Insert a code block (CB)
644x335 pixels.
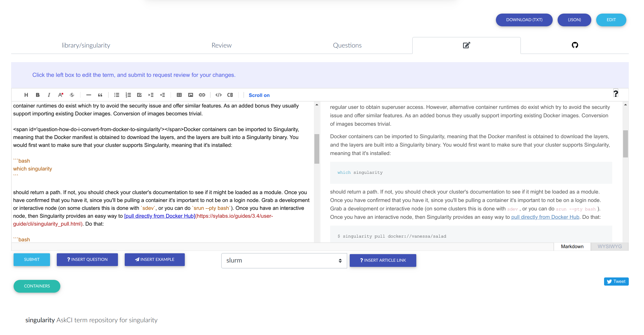coord(230,95)
